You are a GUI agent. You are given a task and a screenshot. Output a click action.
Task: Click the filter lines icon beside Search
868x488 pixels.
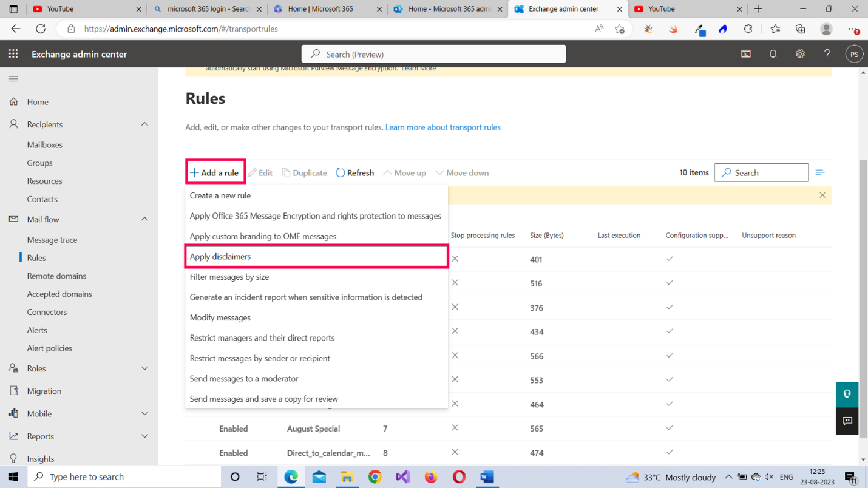point(819,173)
